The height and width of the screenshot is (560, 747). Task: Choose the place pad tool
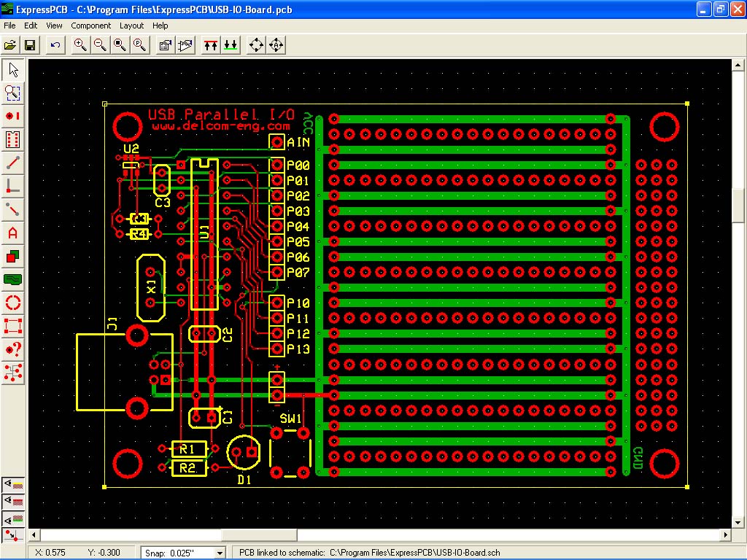12,116
